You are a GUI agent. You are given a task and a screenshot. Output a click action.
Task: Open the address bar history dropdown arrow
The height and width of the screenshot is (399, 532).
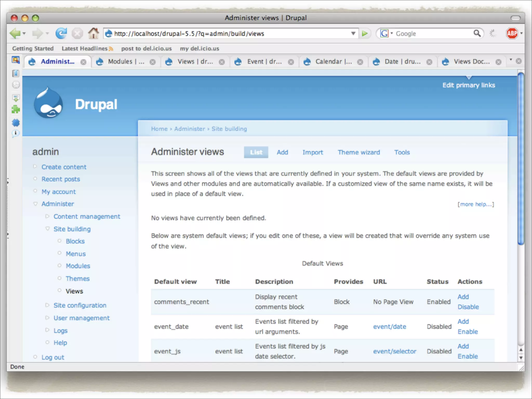(353, 34)
